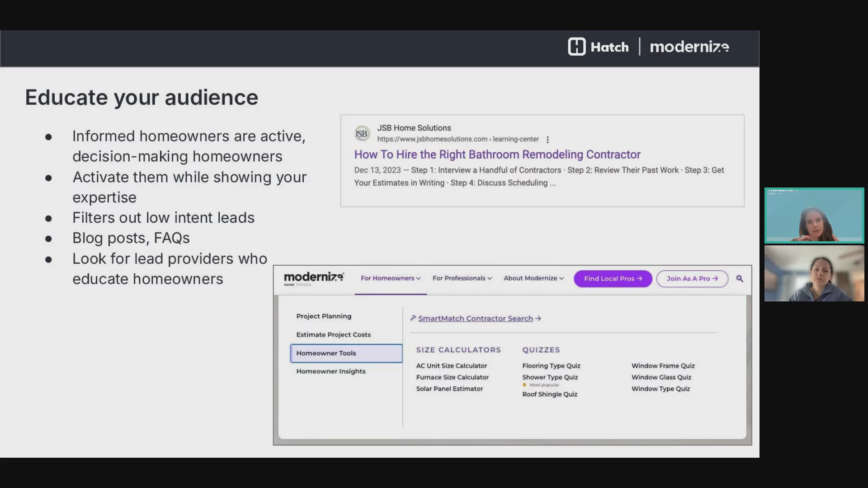Open the Shower Type Quiz link
868x488 pixels.
(550, 377)
